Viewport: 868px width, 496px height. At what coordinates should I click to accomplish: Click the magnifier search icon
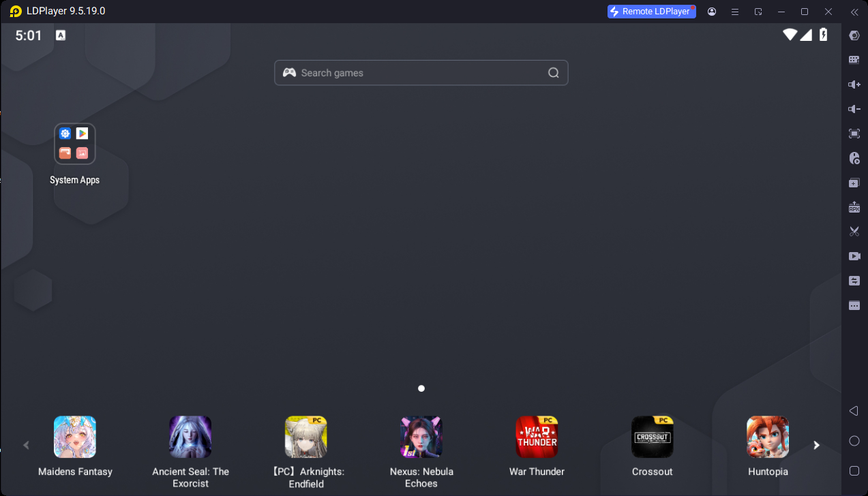tap(554, 73)
